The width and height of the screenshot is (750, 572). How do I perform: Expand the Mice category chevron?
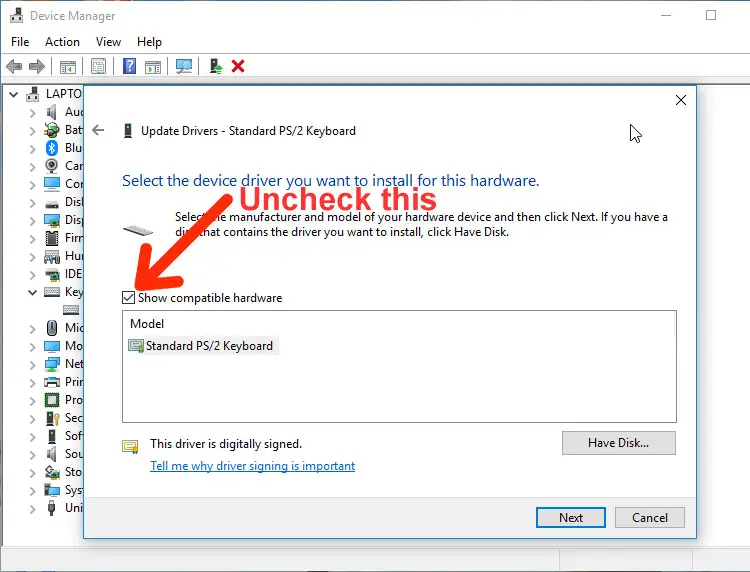click(x=33, y=329)
